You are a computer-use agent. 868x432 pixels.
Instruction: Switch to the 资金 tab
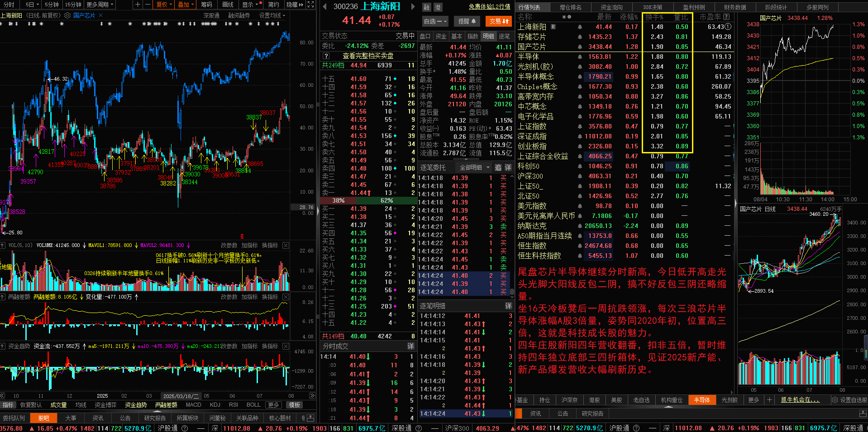click(441, 36)
